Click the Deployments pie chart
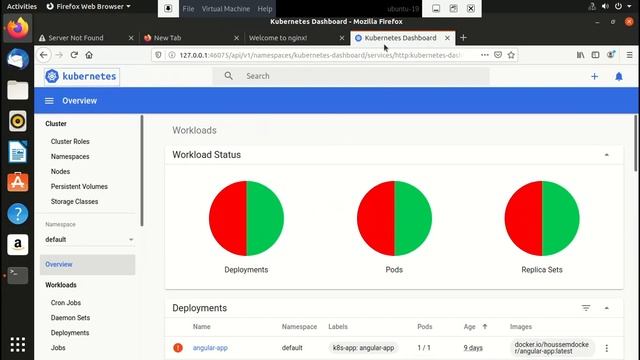The width and height of the screenshot is (640, 360). point(246,218)
